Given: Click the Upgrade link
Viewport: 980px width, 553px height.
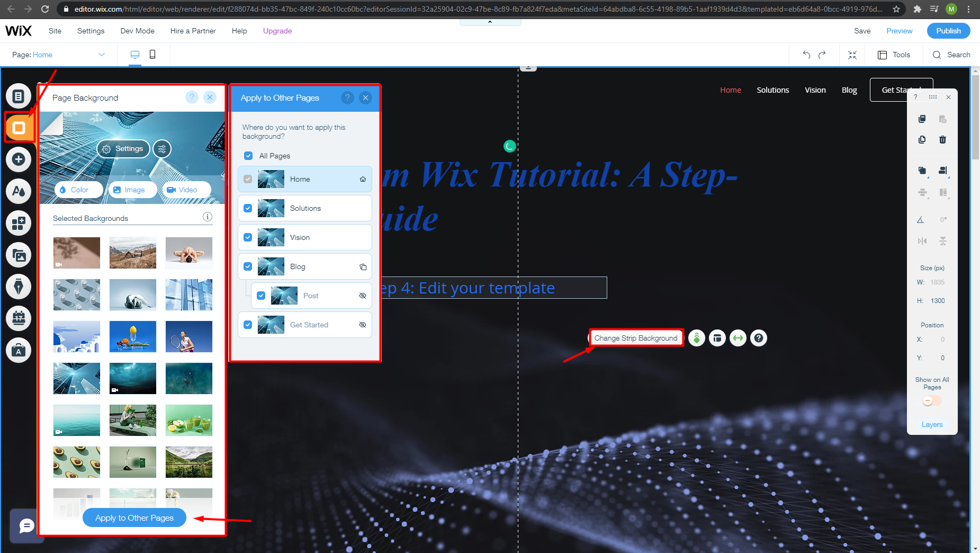Looking at the screenshot, I should coord(277,31).
